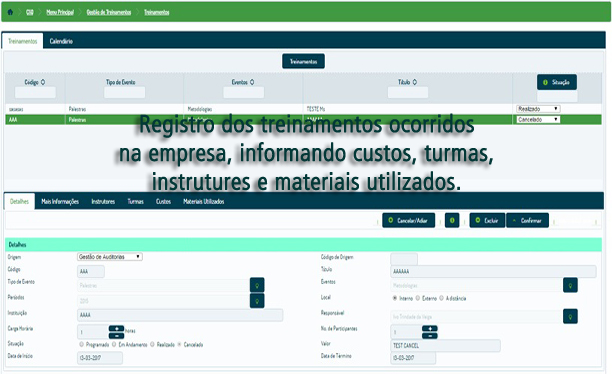
Task: Sort by the Código column icon
Action: pos(43,82)
